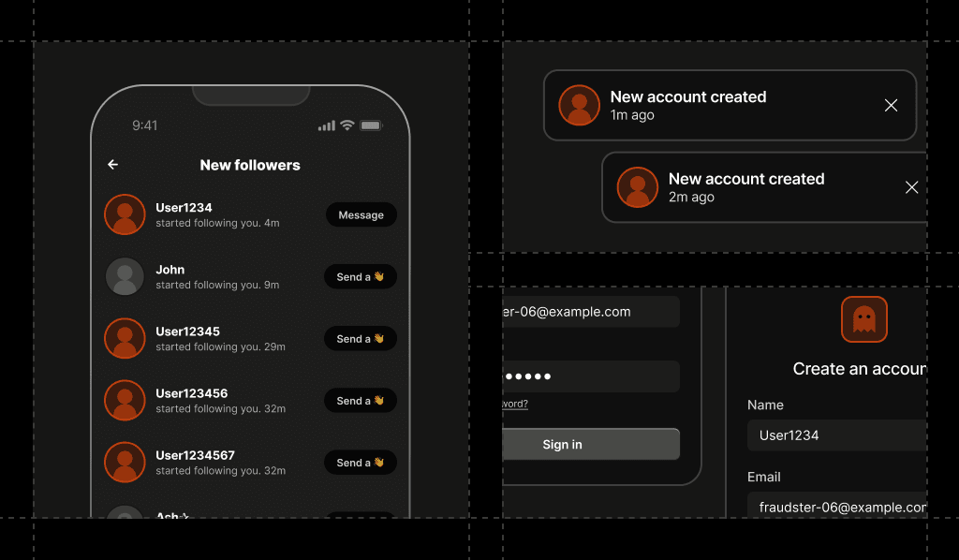Tap User123456's orange avatar
The width and height of the screenshot is (959, 560).
click(x=125, y=400)
